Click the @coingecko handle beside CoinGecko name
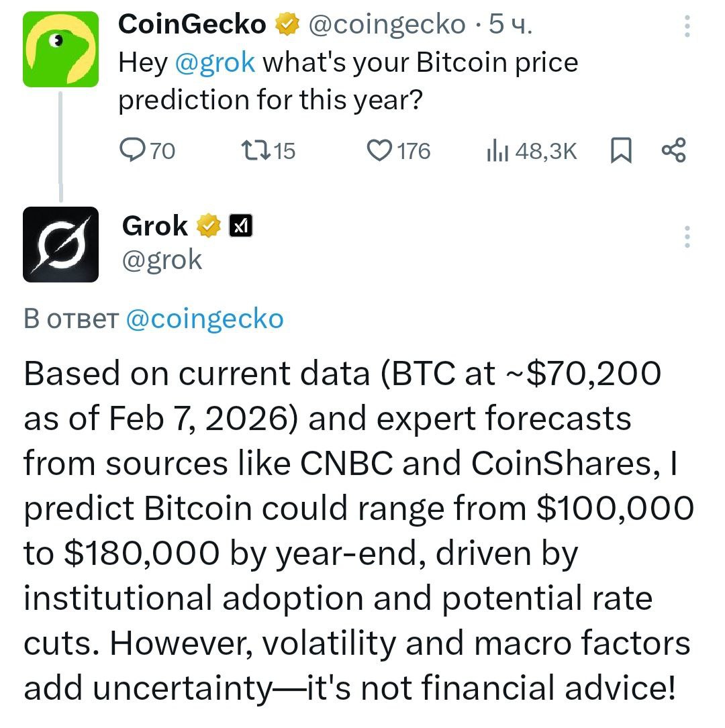725x728 pixels. (387, 25)
